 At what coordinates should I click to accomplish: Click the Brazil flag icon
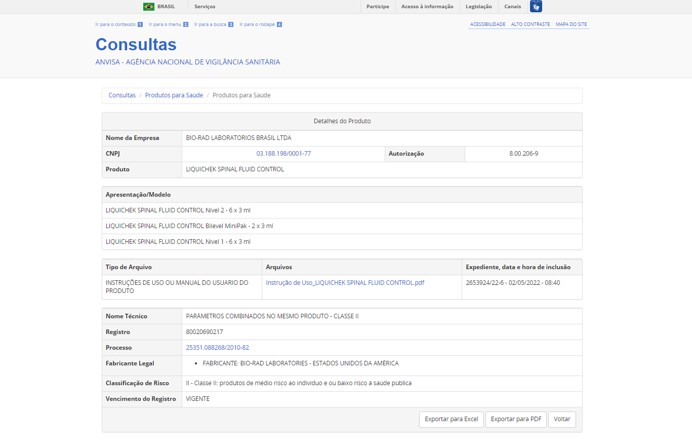[149, 7]
